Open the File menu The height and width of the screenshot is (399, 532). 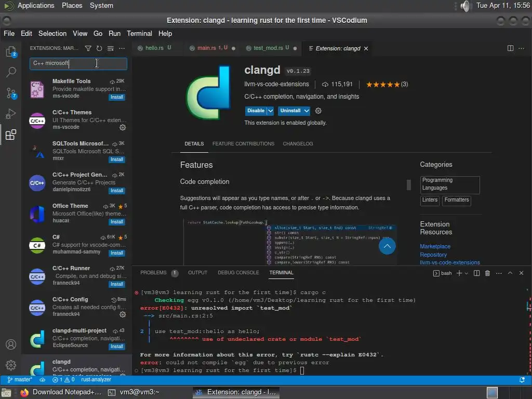pyautogui.click(x=9, y=34)
